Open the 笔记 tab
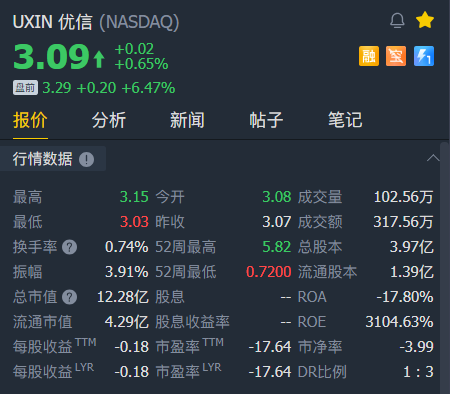Image resolution: width=450 pixels, height=394 pixels. pos(345,120)
